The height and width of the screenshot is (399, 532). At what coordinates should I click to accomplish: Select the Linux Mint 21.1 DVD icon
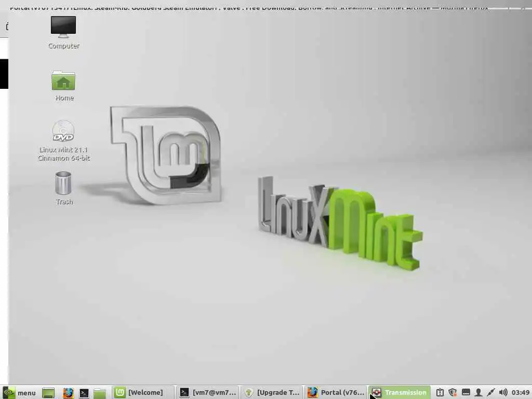[63, 140]
